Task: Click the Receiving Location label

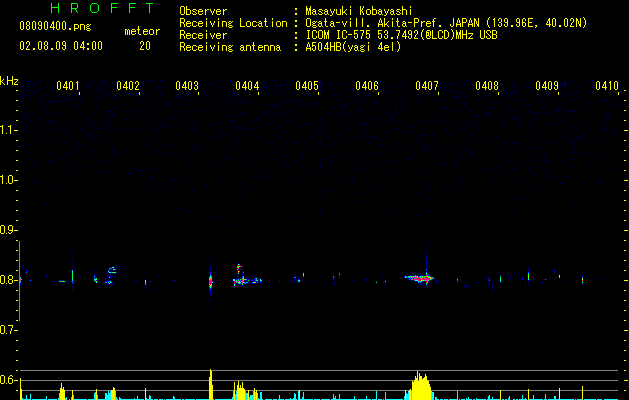Action: 233,23
